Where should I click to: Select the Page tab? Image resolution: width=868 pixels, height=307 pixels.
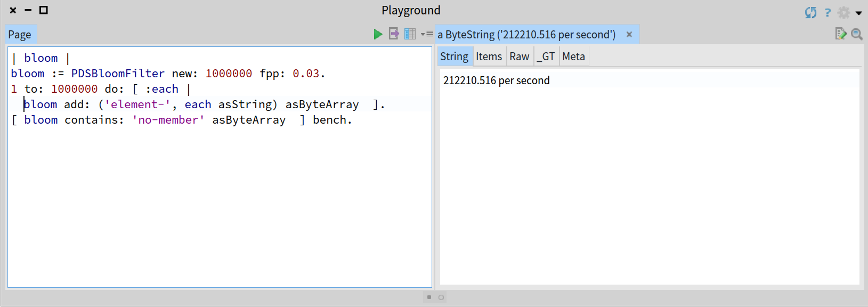click(x=20, y=35)
